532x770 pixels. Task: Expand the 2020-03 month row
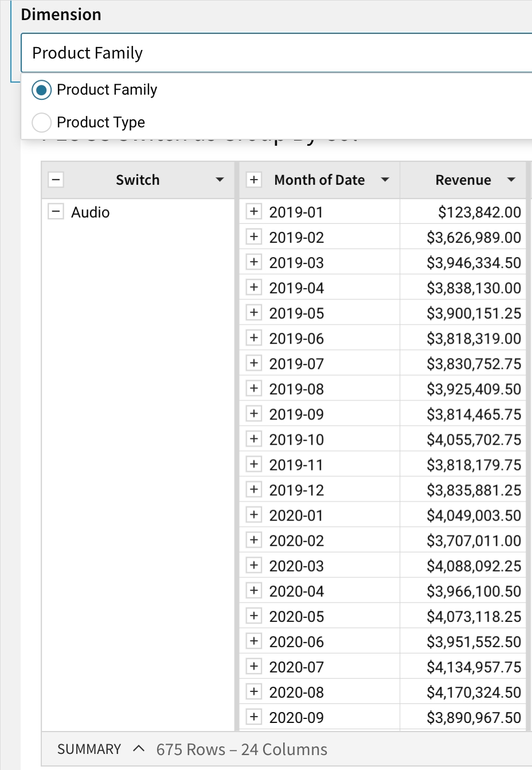[x=253, y=565]
